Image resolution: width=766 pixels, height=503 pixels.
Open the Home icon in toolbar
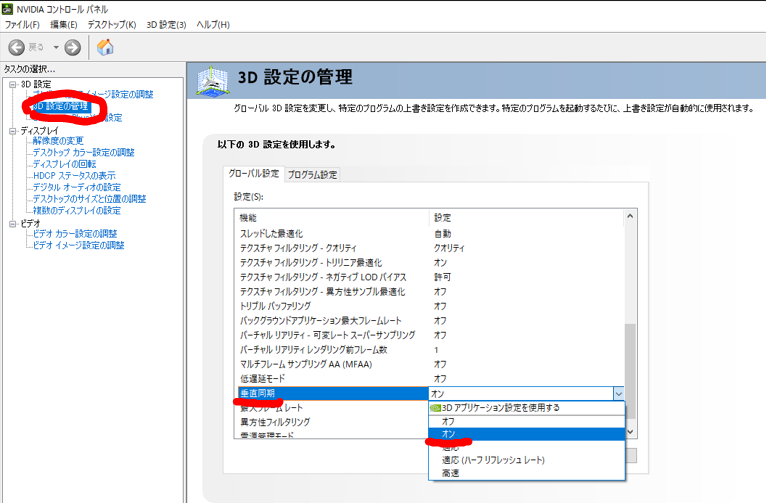click(x=105, y=47)
